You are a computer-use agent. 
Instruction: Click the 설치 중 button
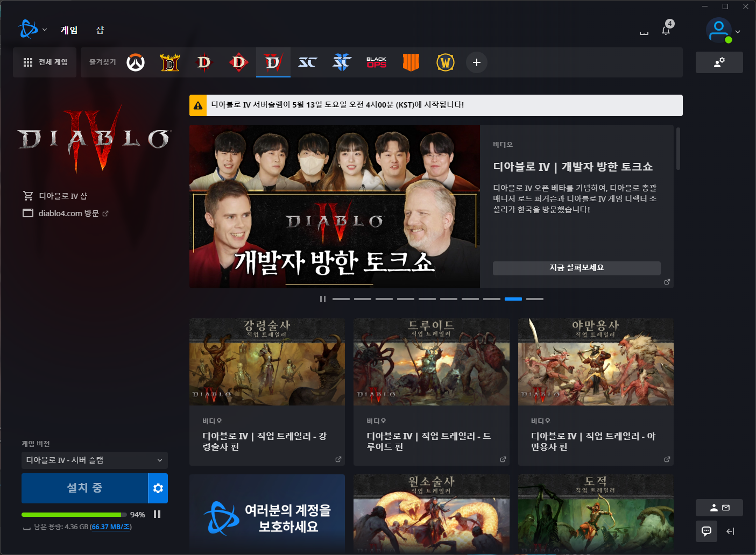pos(84,488)
